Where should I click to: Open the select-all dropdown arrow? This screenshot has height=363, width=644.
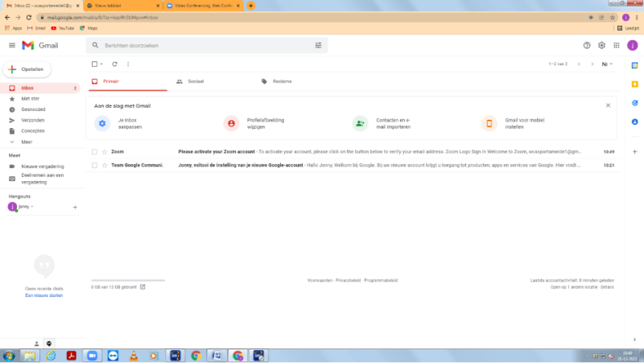[101, 64]
